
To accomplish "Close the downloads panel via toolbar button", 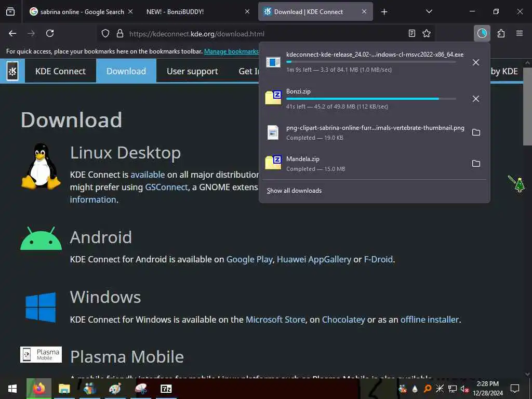I will click(482, 33).
